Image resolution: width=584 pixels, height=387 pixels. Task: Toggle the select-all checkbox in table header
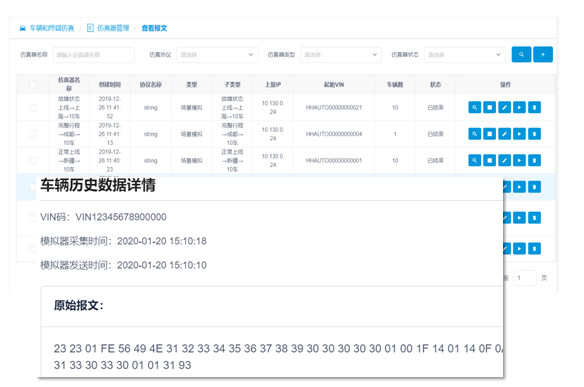tap(33, 85)
